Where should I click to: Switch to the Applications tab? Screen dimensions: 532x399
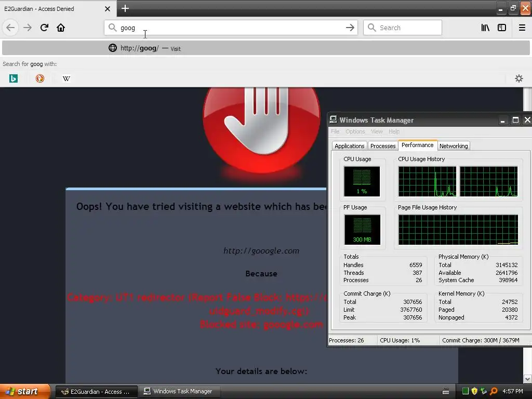pos(350,146)
